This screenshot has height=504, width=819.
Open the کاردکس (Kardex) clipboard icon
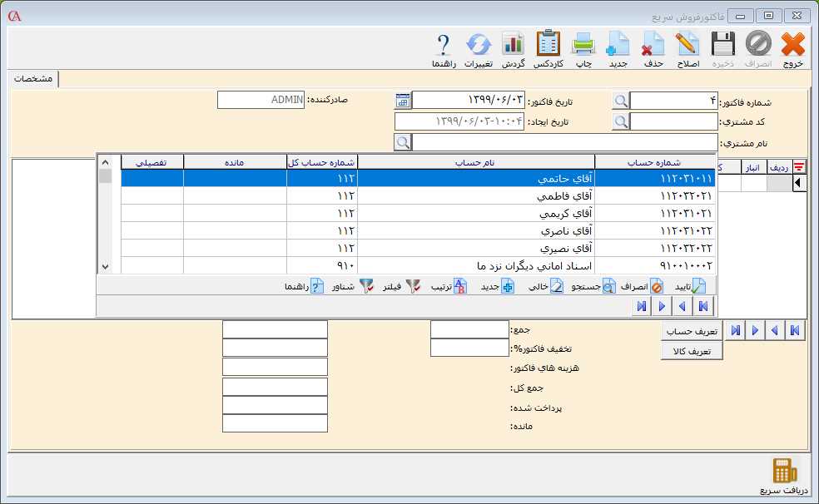pos(548,48)
